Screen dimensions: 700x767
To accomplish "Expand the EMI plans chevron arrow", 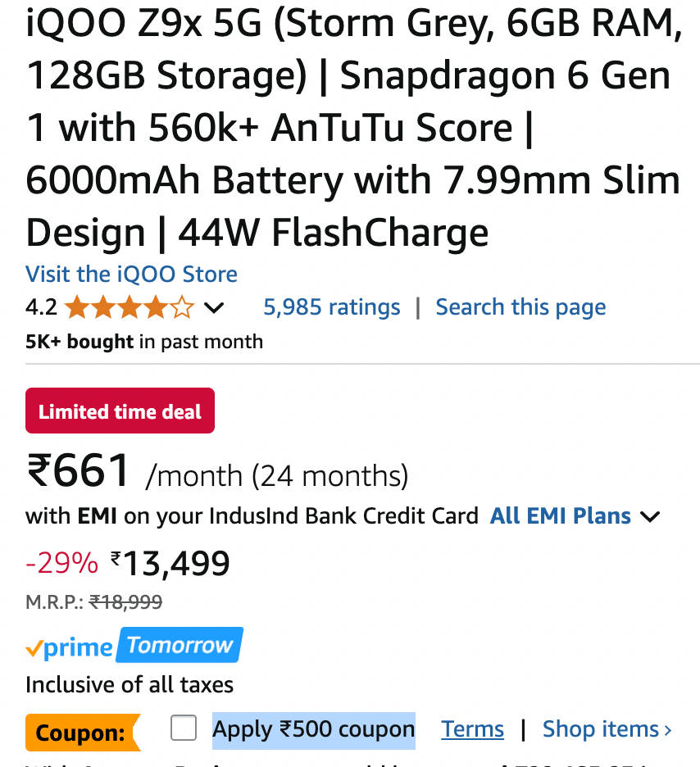I will click(650, 517).
